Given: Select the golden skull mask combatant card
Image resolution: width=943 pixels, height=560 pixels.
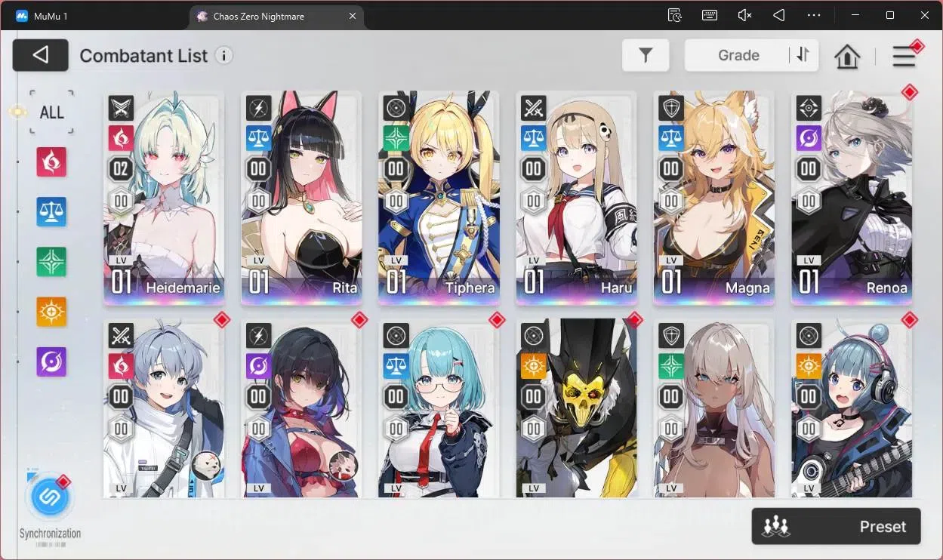Looking at the screenshot, I should coord(576,408).
